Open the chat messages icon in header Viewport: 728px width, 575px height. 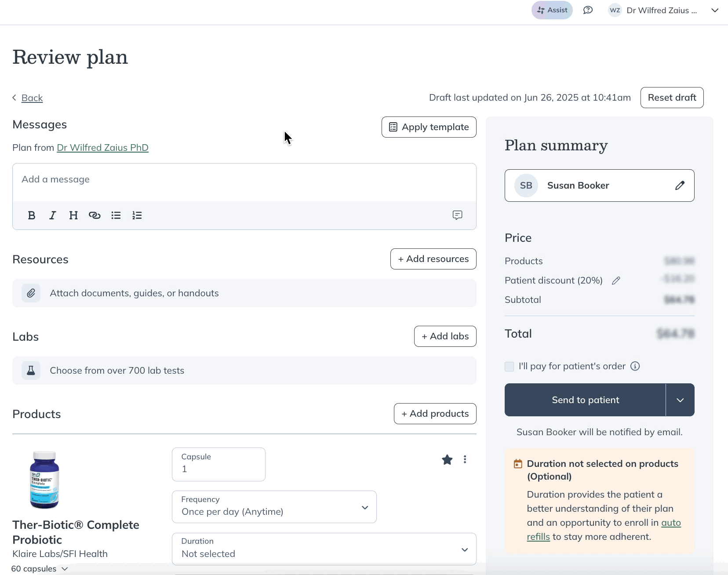(x=588, y=10)
